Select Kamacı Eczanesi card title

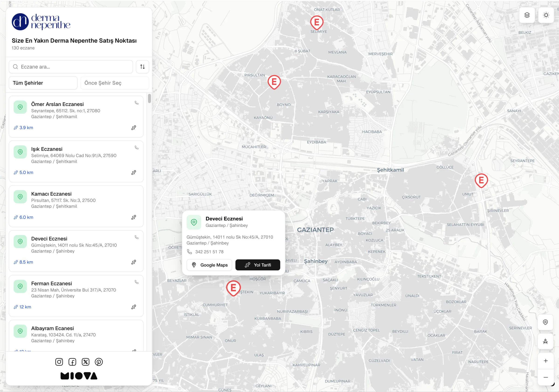[51, 194]
